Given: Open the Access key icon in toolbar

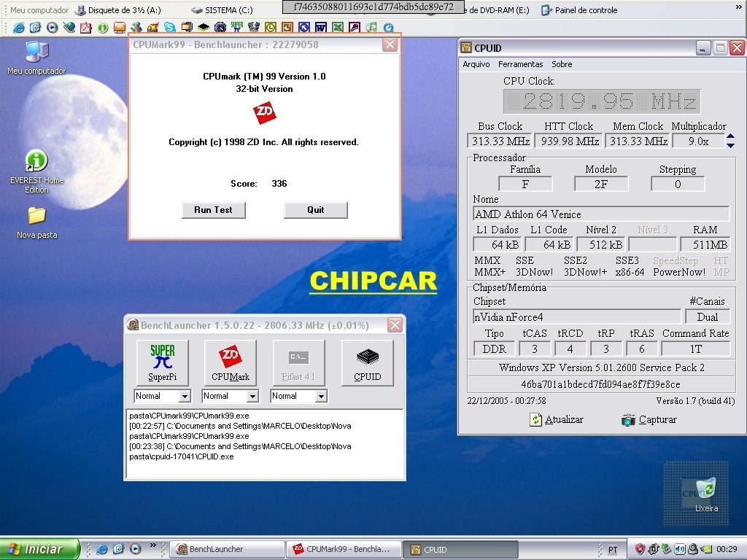Looking at the screenshot, I should click(355, 28).
